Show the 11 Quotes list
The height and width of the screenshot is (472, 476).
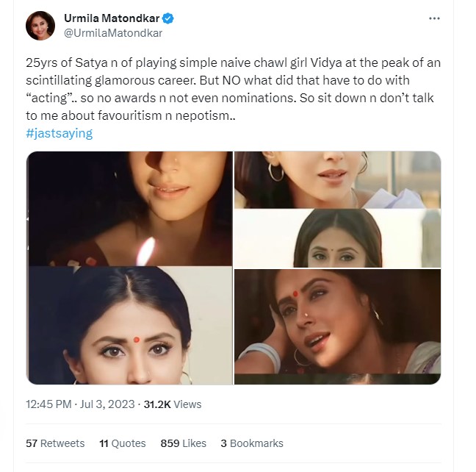point(123,443)
